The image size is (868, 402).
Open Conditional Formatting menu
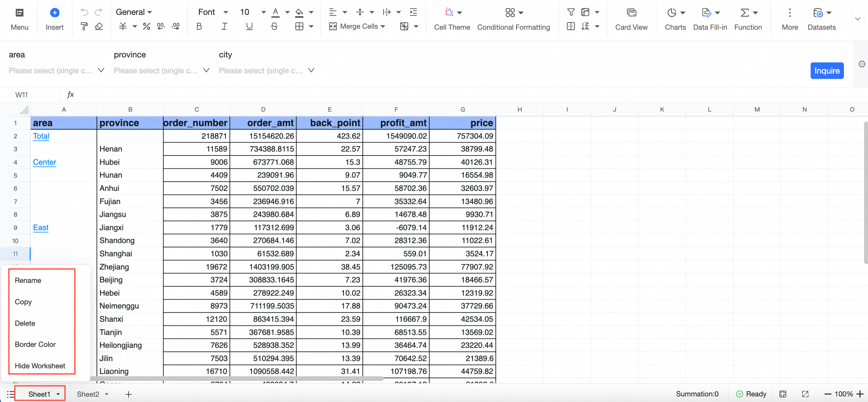[513, 19]
